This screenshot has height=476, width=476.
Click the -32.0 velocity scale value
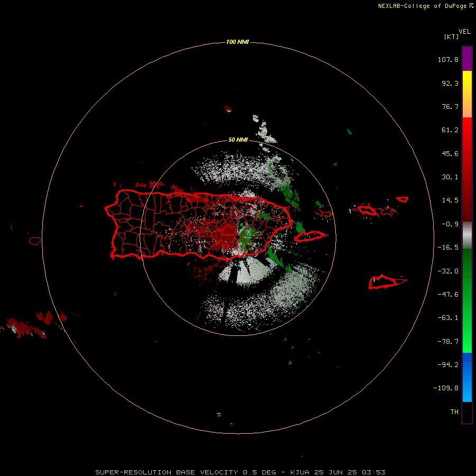point(448,271)
